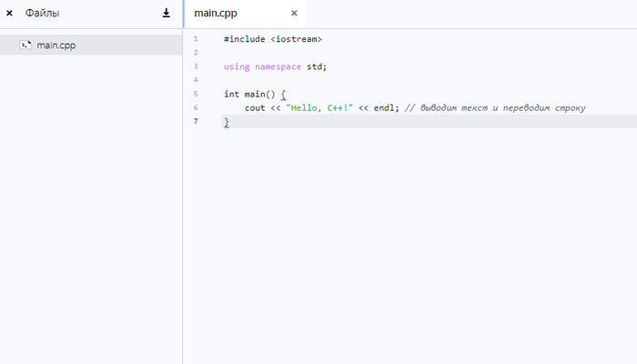Click the "Hello, C++!" string literal
This screenshot has height=364, width=637.
[x=318, y=107]
